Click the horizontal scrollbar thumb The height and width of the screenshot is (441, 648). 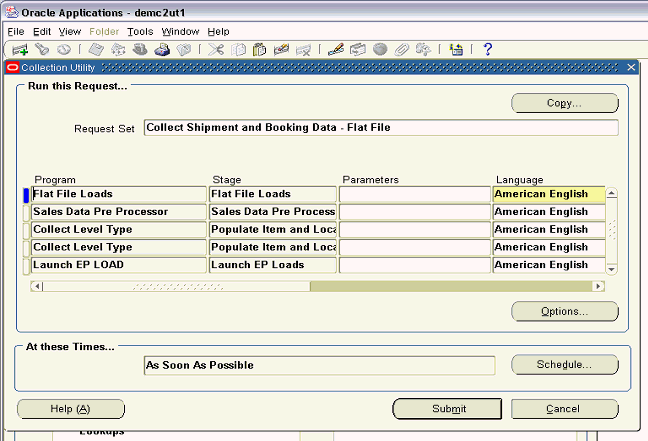(x=176, y=286)
